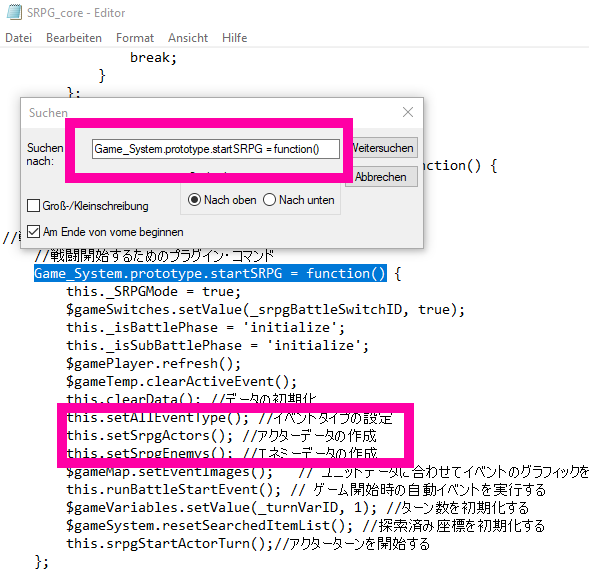The width and height of the screenshot is (589, 577).
Task: Open the Format menu
Action: (x=135, y=38)
